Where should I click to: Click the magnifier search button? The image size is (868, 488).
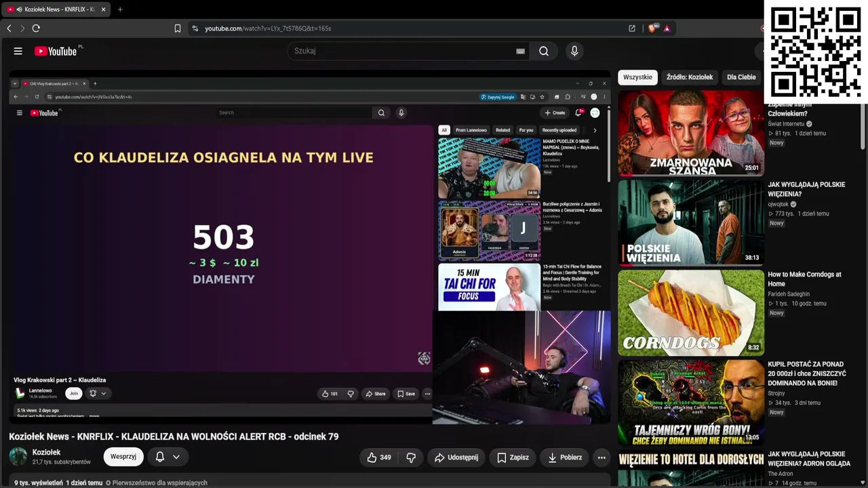[544, 51]
